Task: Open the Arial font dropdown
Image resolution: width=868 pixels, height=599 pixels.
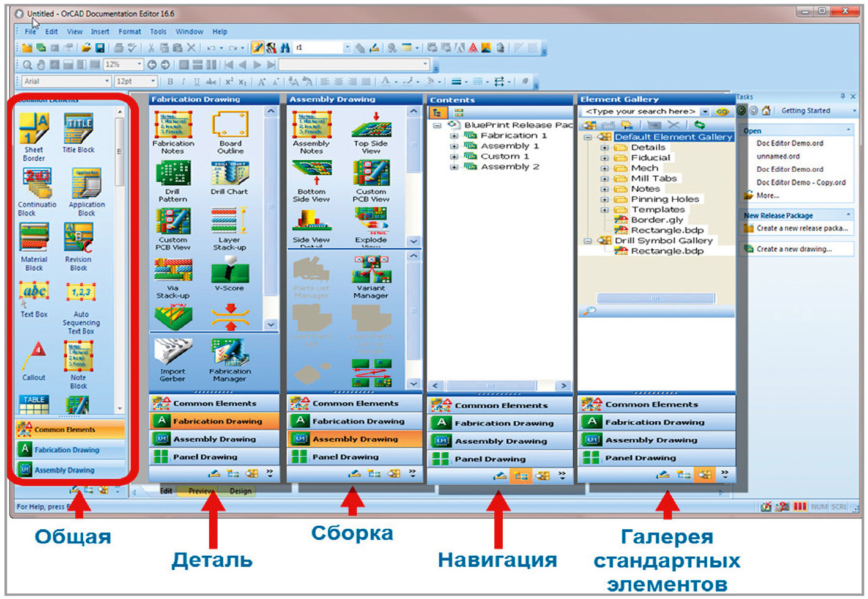Action: coord(108,81)
